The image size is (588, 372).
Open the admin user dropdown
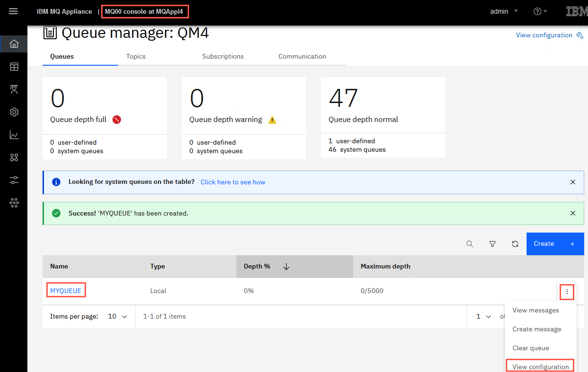pos(504,11)
